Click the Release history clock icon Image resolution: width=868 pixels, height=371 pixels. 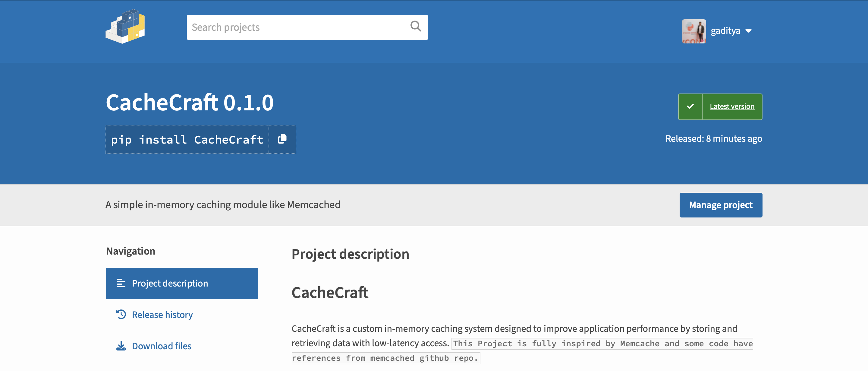[x=121, y=314]
